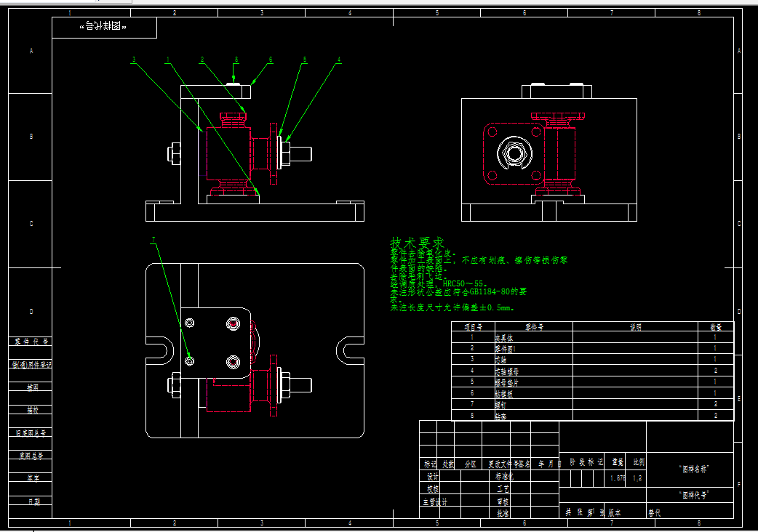This screenshot has width=758, height=532.
Task: Select the 校核 label in title block
Action: coord(433,489)
